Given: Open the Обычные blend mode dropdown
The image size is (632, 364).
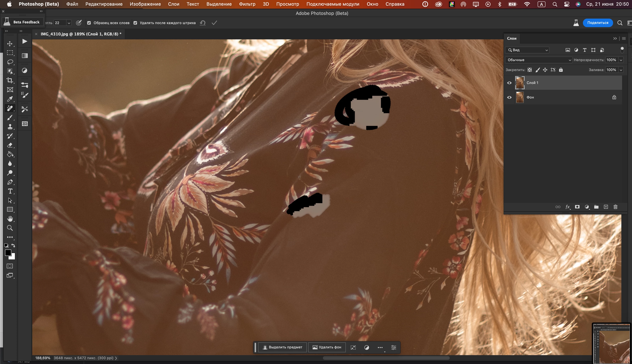Looking at the screenshot, I should point(539,60).
